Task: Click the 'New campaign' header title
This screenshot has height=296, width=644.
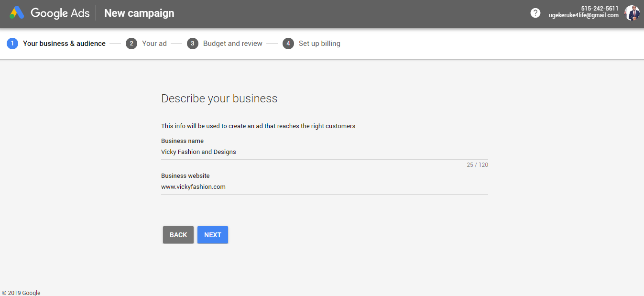Action: tap(139, 13)
